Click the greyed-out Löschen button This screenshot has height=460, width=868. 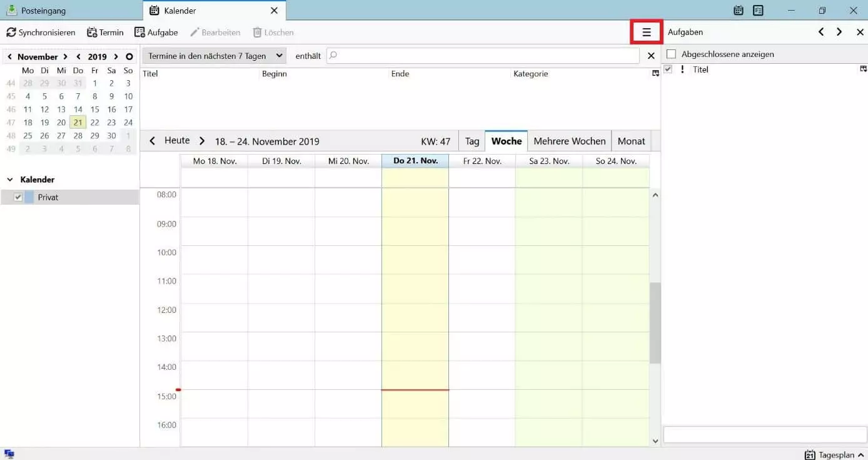[273, 33]
